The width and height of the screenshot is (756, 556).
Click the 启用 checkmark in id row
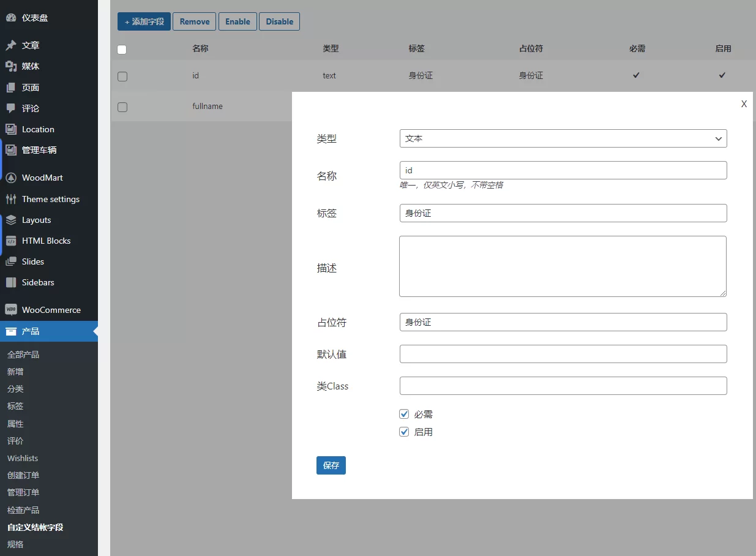722,75
